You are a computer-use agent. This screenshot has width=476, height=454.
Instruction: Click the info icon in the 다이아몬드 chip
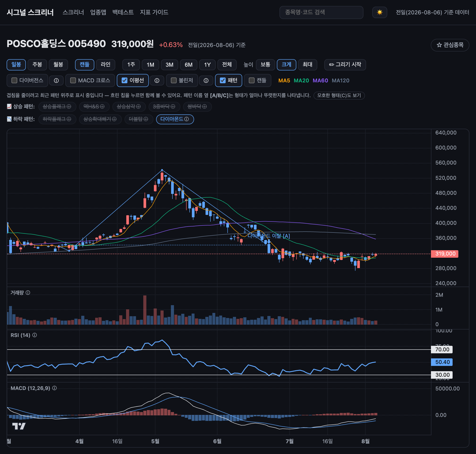pyautogui.click(x=187, y=119)
